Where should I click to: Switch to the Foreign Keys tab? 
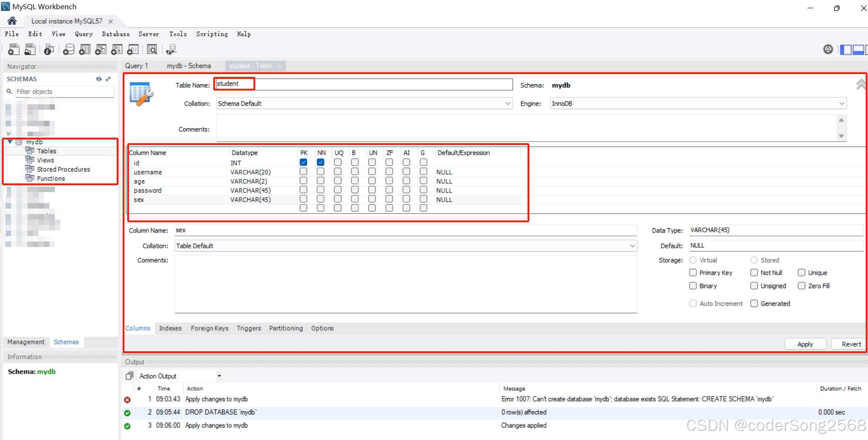(x=210, y=328)
